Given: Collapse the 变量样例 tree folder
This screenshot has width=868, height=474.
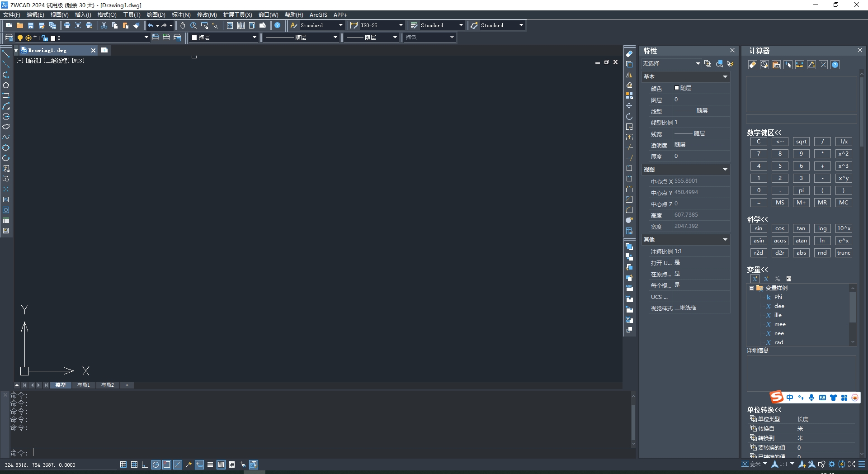Looking at the screenshot, I should tap(751, 288).
